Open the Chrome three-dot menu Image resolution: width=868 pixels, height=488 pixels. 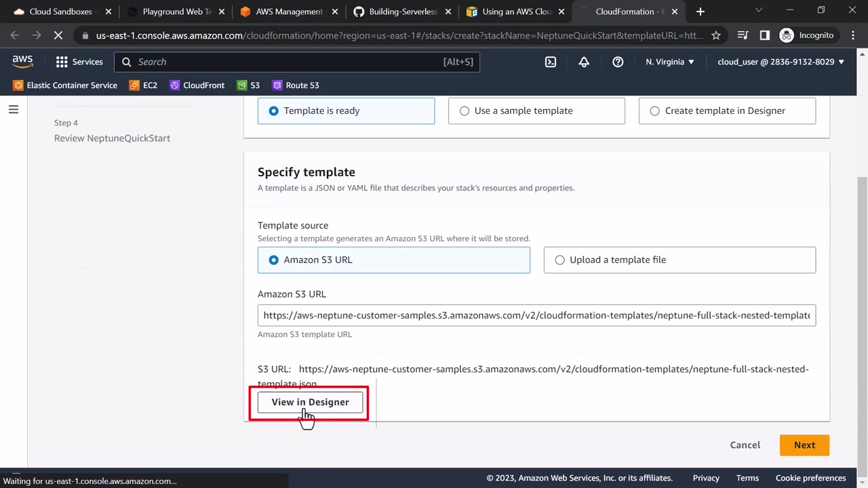pyautogui.click(x=853, y=35)
